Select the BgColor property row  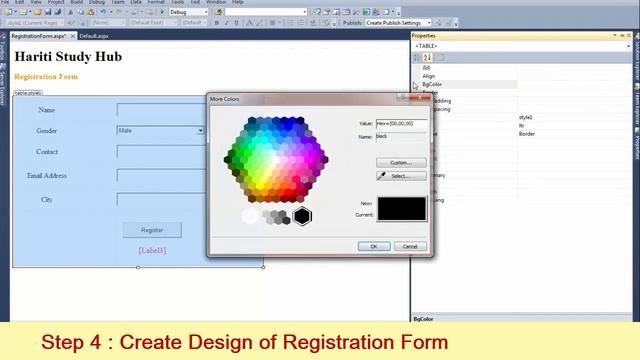[x=469, y=84]
